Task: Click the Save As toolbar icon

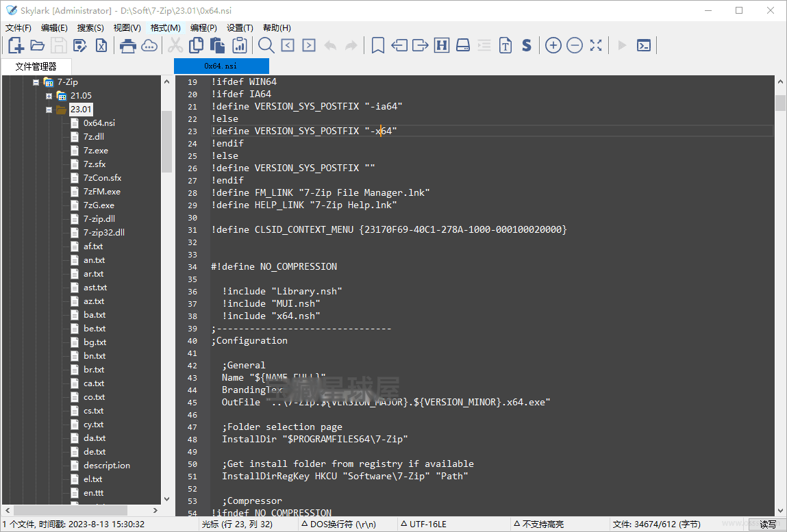Action: coord(80,46)
